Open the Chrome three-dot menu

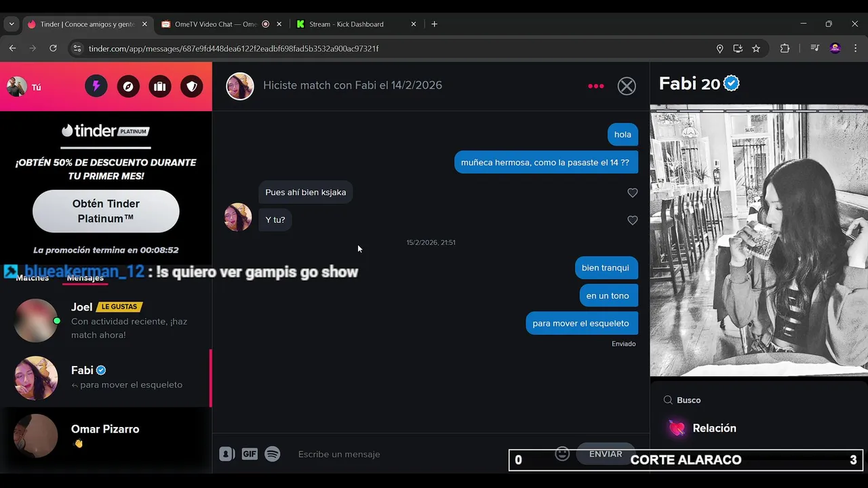[x=856, y=48]
